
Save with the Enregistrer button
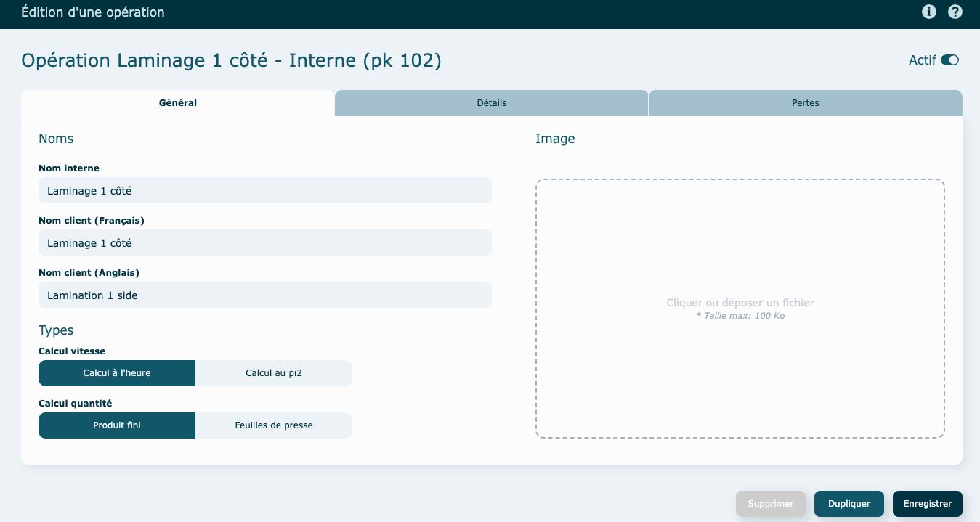pos(927,504)
